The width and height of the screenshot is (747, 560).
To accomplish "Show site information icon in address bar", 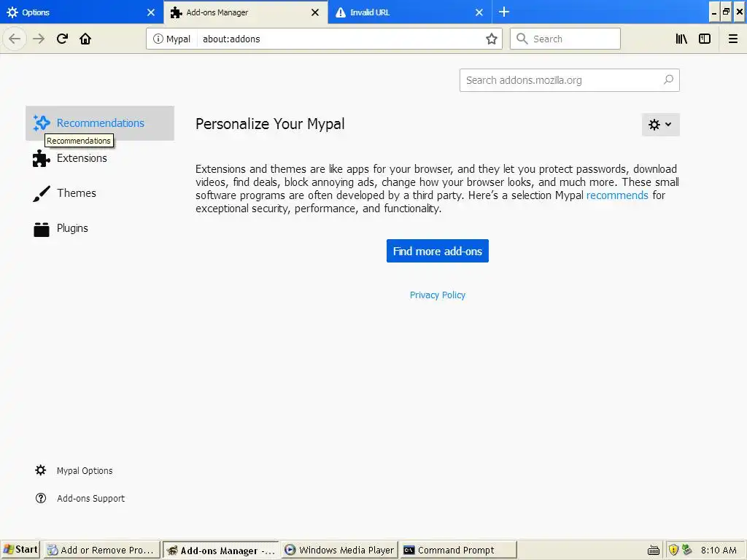I will pos(158,39).
